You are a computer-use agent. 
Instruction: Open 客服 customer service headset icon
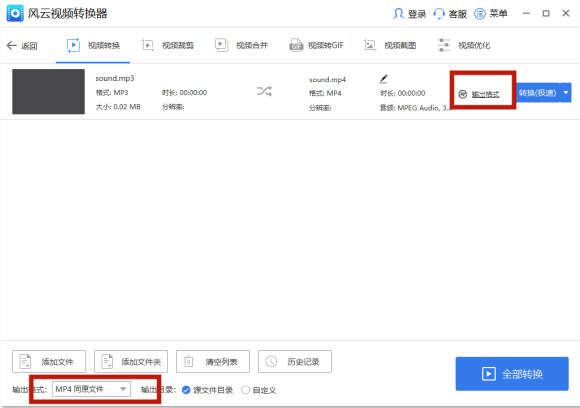[439, 14]
